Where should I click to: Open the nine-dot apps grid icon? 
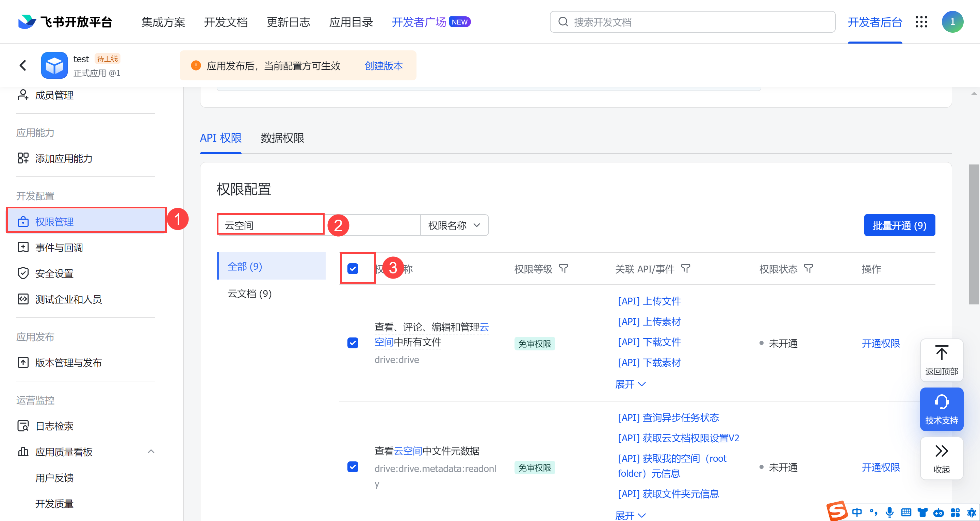[x=921, y=22]
